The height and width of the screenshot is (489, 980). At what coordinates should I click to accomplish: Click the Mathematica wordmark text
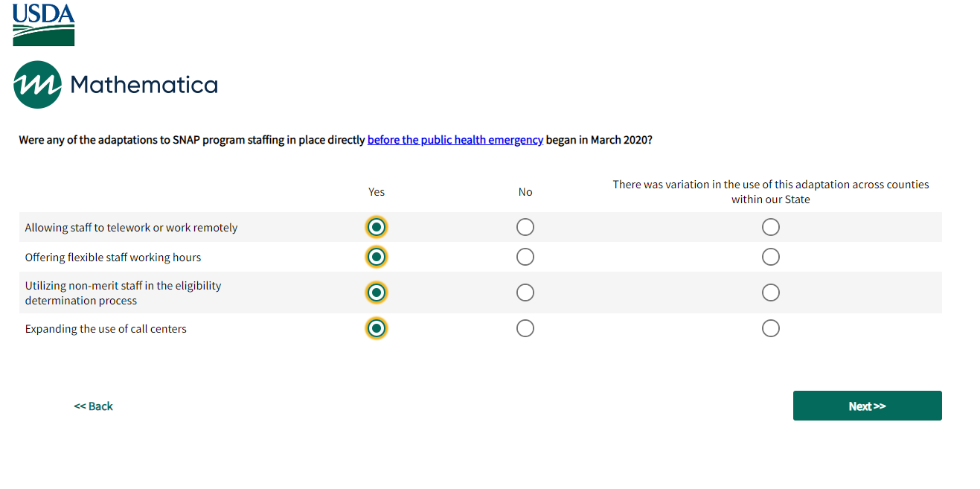pos(144,85)
